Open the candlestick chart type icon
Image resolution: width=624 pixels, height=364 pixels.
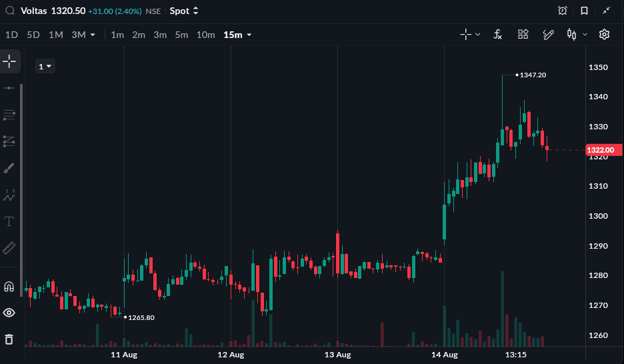point(571,35)
